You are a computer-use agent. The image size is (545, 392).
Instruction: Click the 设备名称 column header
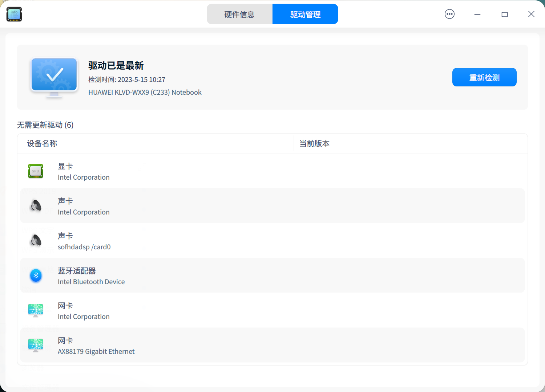41,143
